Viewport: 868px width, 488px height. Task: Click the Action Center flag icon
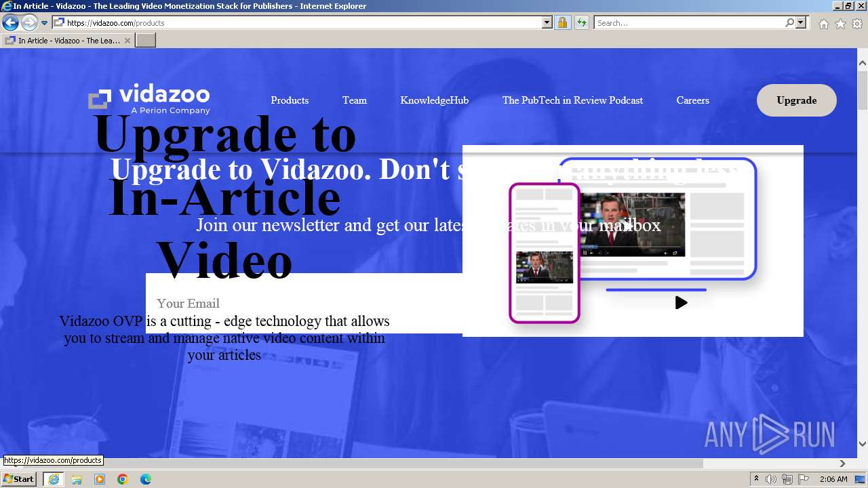[804, 479]
